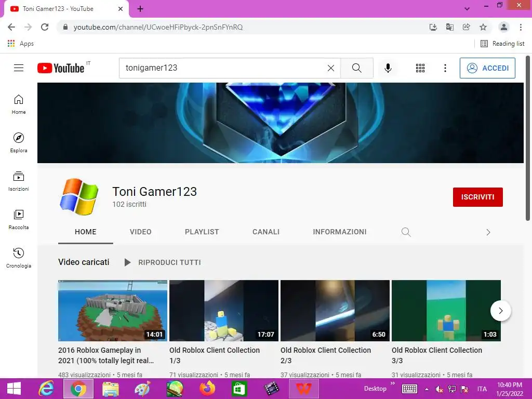This screenshot has width=532, height=399.
Task: Translate this page icon
Action: pyautogui.click(x=449, y=27)
